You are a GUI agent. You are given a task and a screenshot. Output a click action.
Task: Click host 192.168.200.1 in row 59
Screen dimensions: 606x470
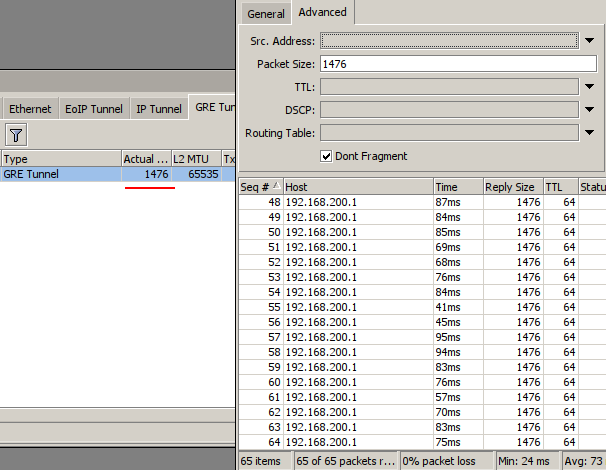coord(321,367)
